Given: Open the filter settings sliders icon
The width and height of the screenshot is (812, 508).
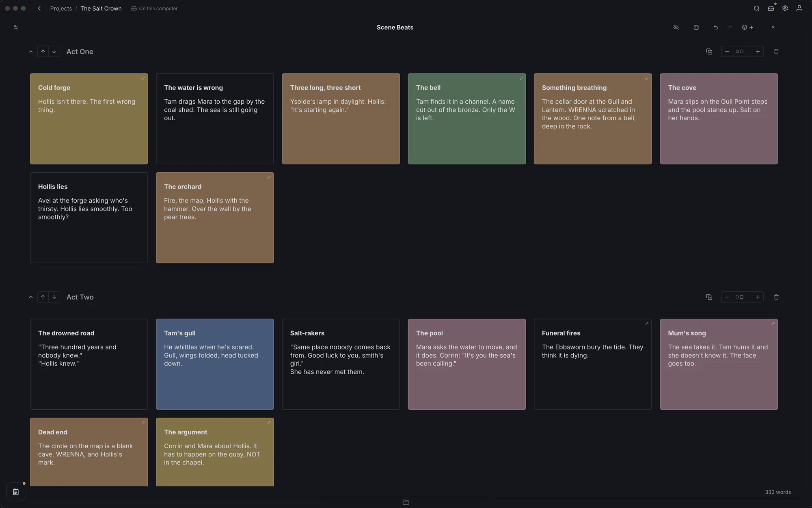Looking at the screenshot, I should [x=16, y=27].
